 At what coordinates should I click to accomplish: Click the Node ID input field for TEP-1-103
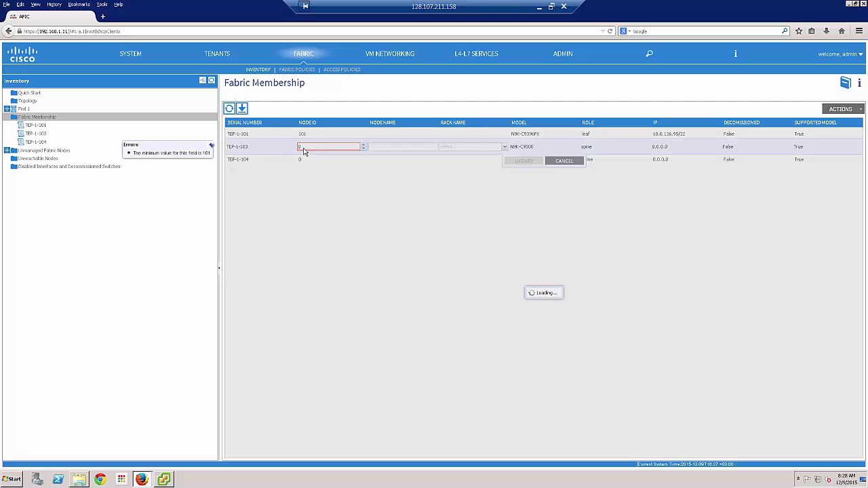(x=329, y=146)
